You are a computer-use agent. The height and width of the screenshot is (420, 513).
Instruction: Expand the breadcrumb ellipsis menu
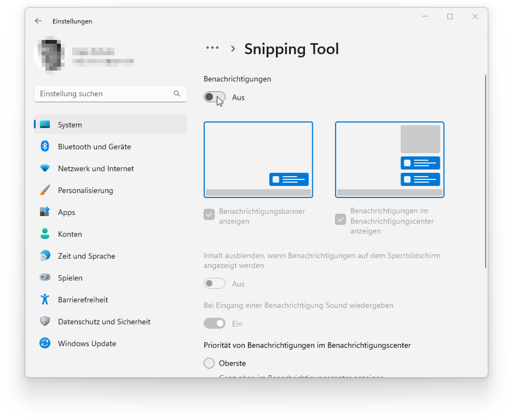212,48
